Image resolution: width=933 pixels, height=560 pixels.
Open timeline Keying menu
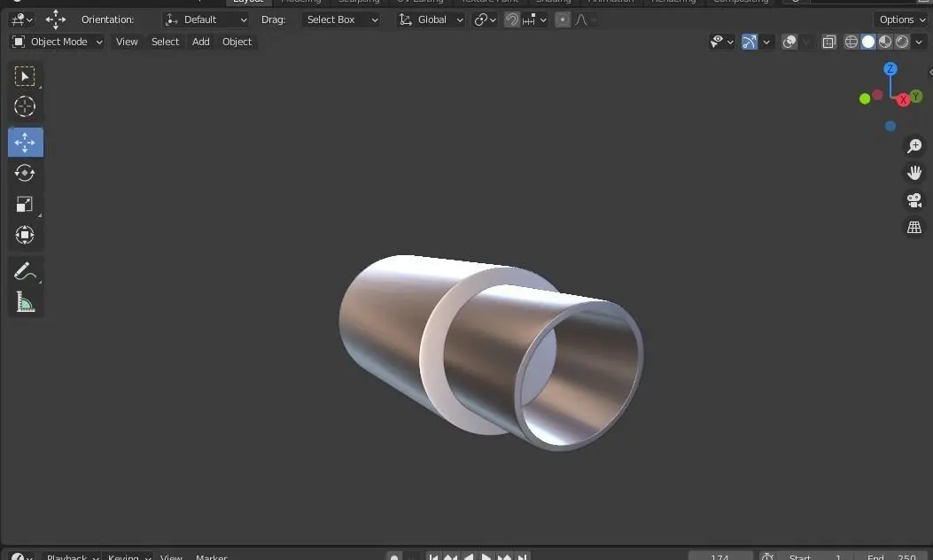tap(128, 556)
